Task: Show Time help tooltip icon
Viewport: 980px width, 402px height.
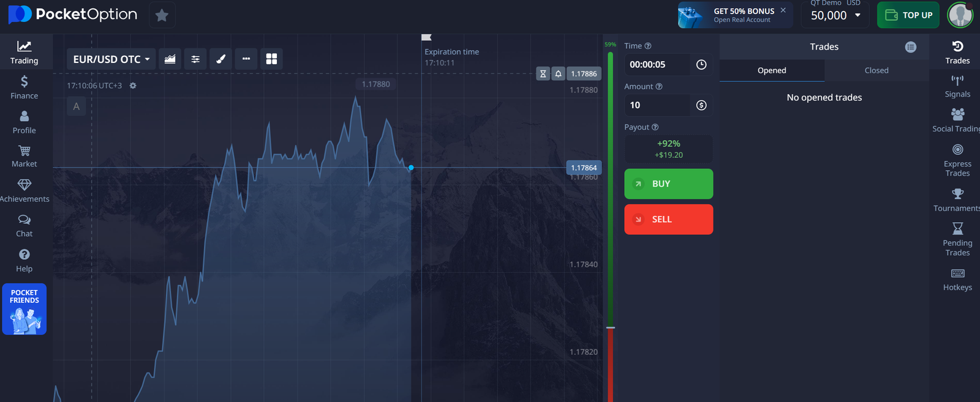Action: click(648, 46)
